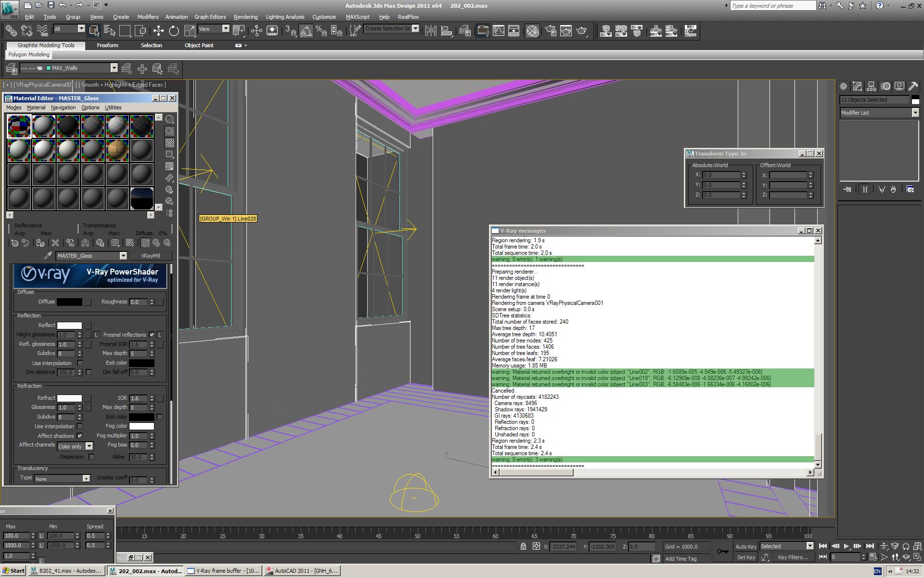Select the Move transform tool

point(158,31)
